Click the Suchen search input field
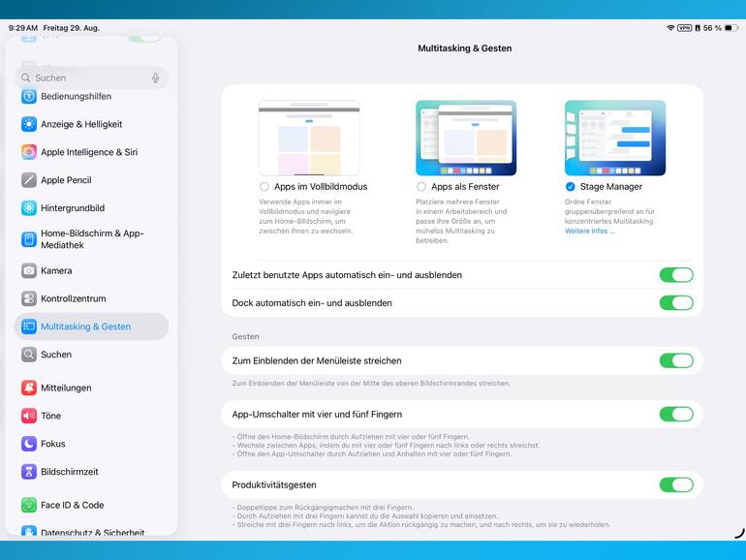 point(91,78)
